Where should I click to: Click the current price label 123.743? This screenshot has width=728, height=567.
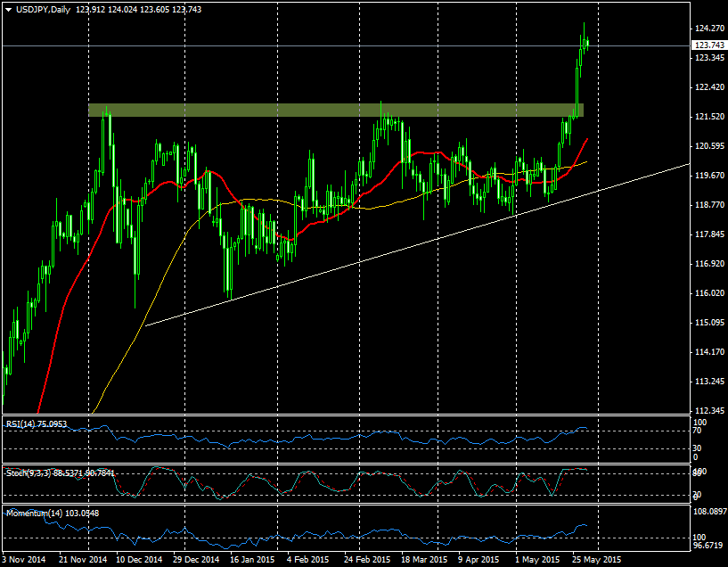click(x=708, y=45)
